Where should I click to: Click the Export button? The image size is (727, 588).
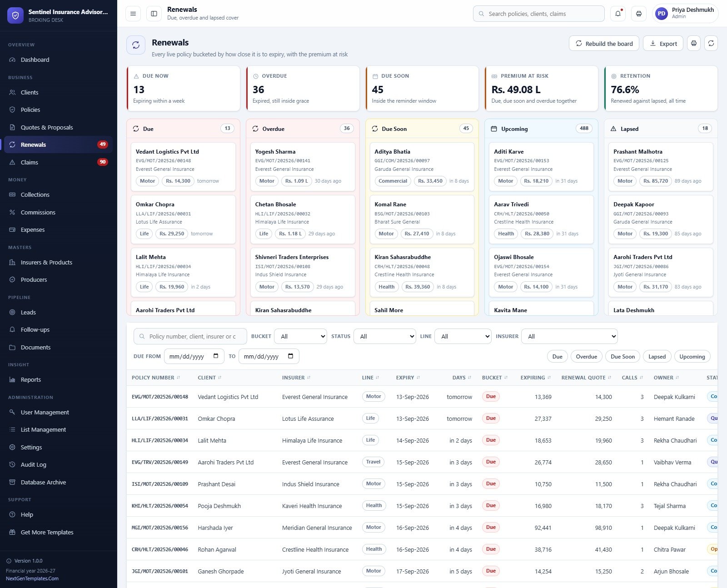click(x=663, y=44)
